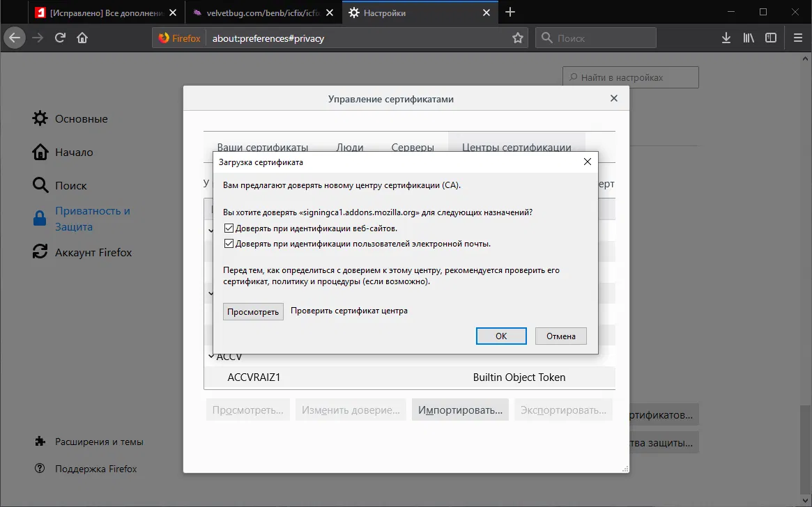812x507 pixels.
Task: Open Аккаунт Firefox sync icon
Action: [40, 252]
